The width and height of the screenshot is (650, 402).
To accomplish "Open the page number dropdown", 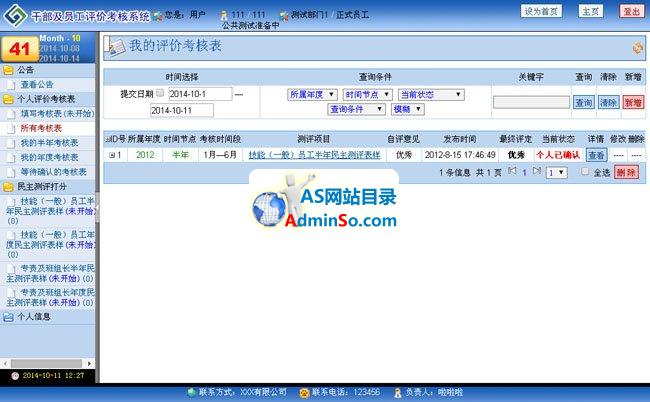I will click(x=556, y=172).
